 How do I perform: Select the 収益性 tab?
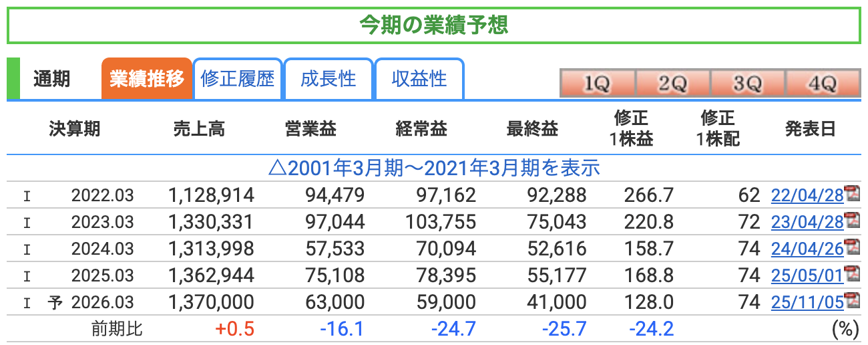click(x=419, y=79)
